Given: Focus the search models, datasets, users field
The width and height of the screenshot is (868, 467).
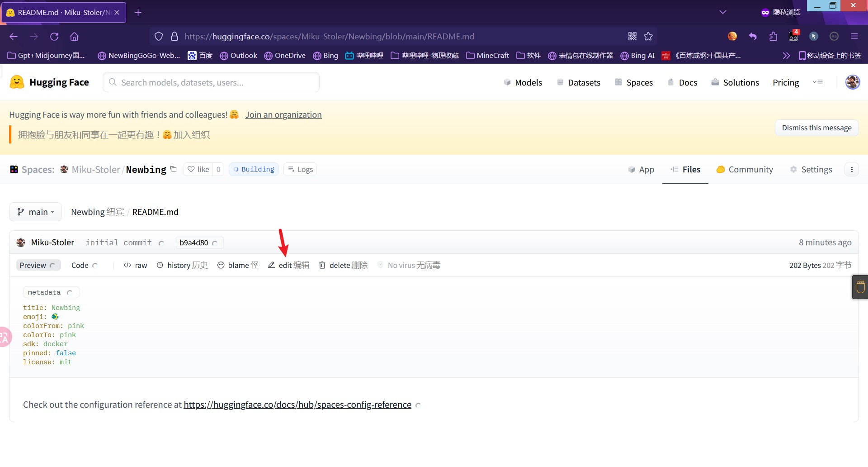Looking at the screenshot, I should [211, 82].
